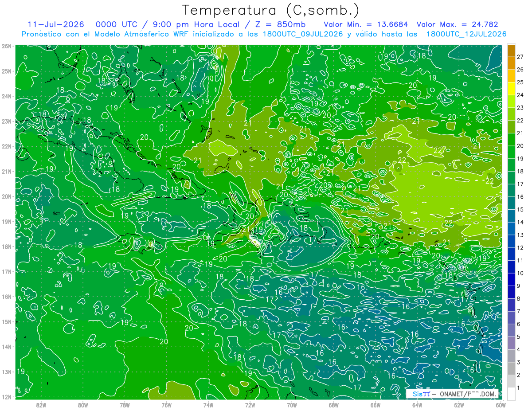
Task: Click the '66W' longitude axis label
Action: (x=375, y=404)
